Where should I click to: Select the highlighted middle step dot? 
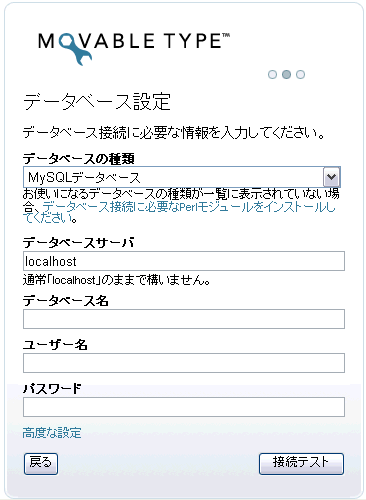click(286, 74)
